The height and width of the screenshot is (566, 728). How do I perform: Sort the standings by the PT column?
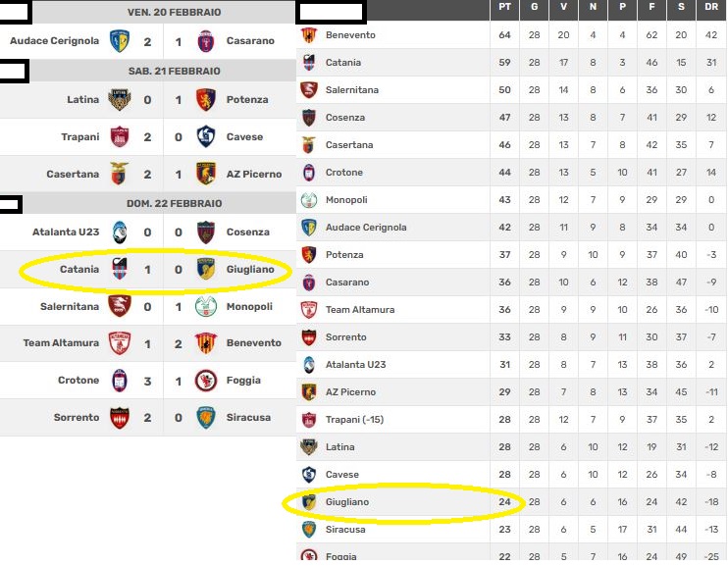pos(505,9)
